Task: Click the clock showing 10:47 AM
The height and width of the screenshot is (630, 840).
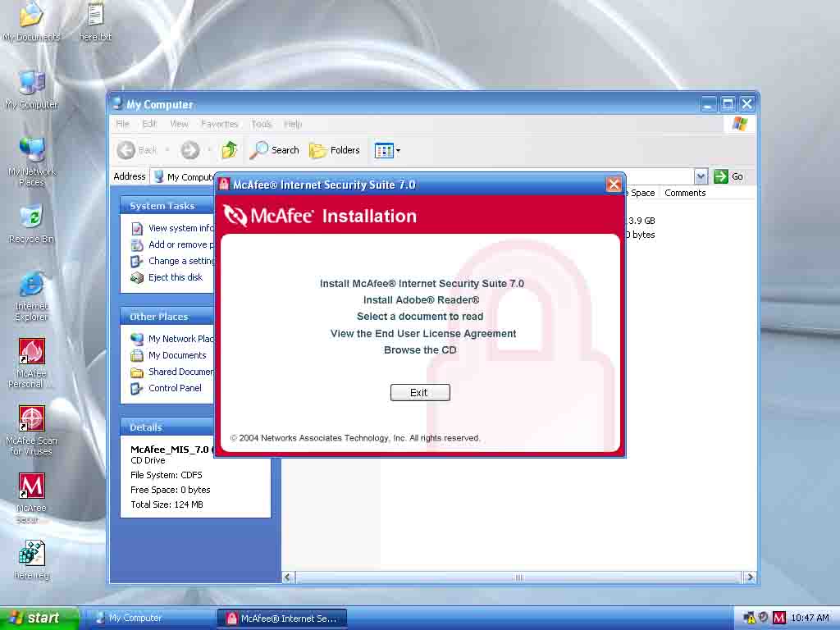Action: click(x=810, y=619)
